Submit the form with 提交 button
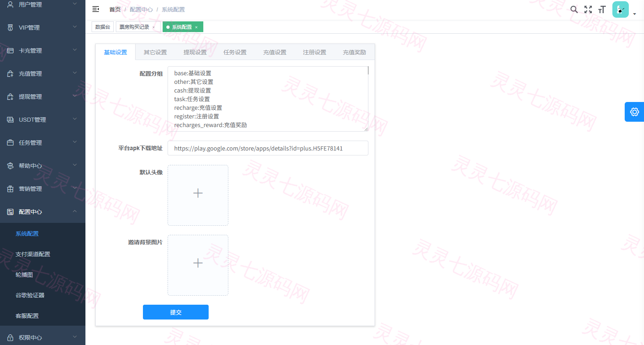This screenshot has height=345, width=644. point(176,312)
